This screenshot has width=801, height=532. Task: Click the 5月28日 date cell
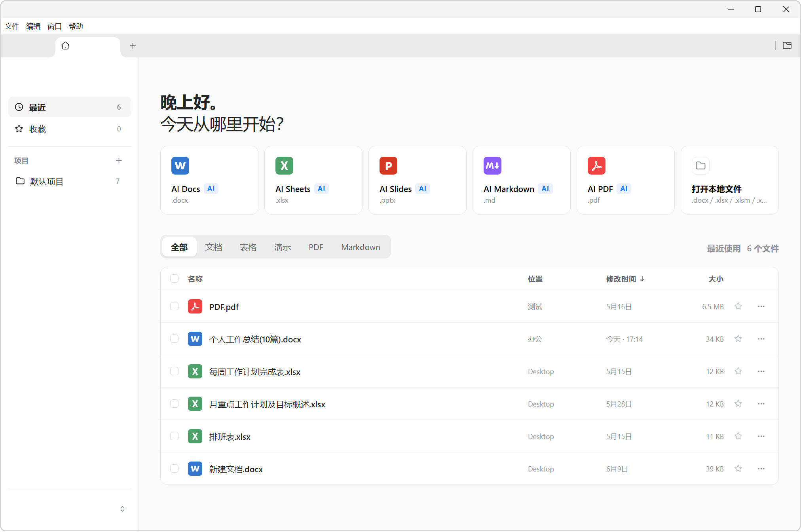click(619, 404)
